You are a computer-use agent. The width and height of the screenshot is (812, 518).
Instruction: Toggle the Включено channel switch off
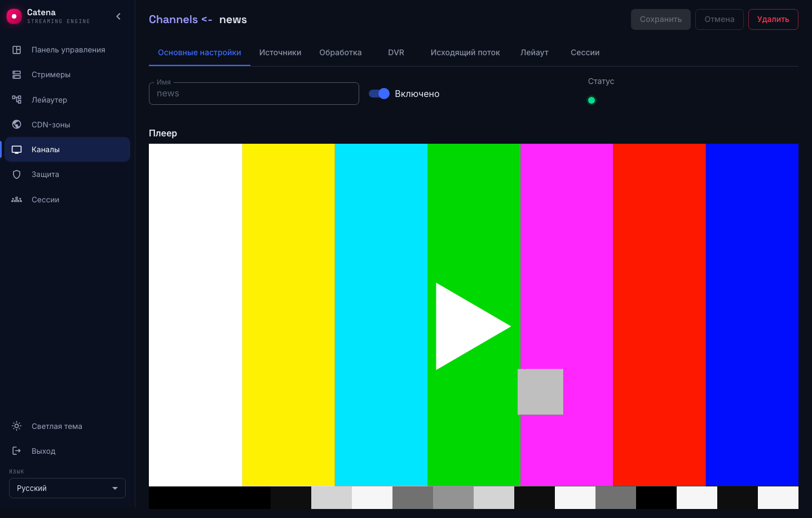pos(379,94)
